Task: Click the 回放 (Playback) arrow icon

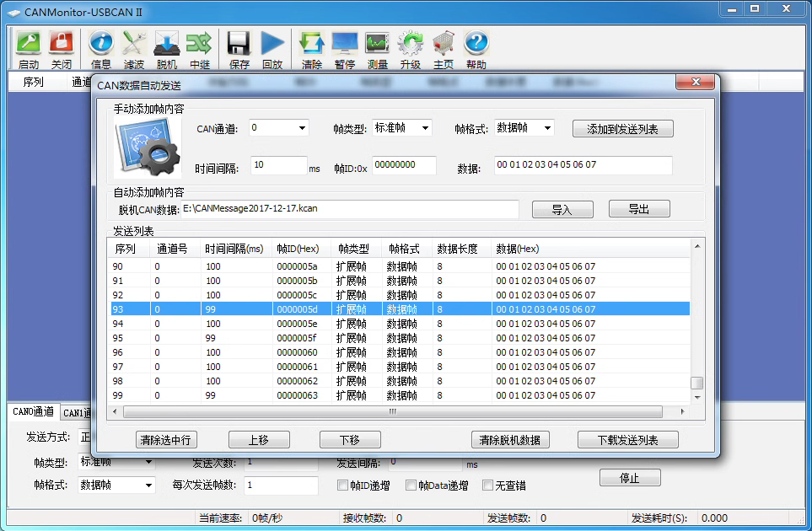Action: click(x=272, y=47)
